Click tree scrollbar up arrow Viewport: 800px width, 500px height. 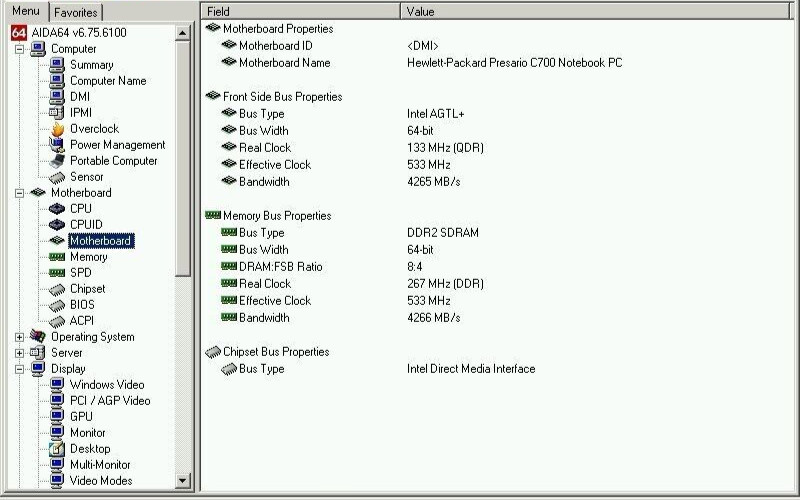(x=183, y=33)
